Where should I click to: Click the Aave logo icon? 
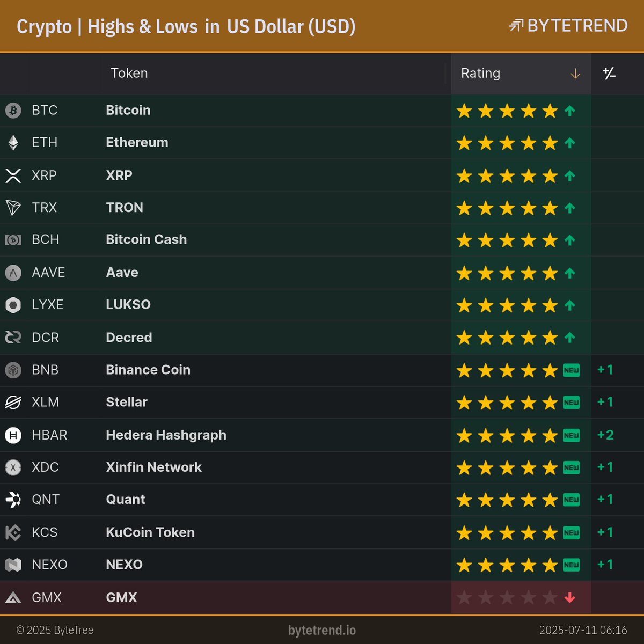coord(13,273)
